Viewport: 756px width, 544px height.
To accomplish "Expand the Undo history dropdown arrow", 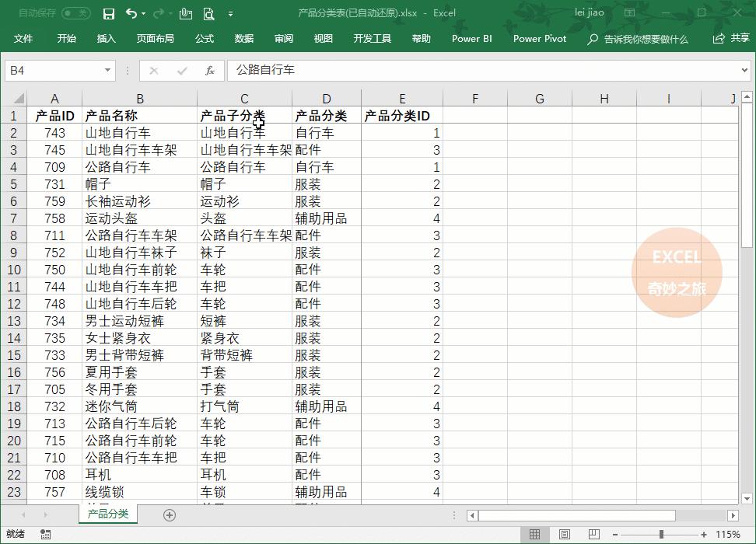I will [x=143, y=13].
